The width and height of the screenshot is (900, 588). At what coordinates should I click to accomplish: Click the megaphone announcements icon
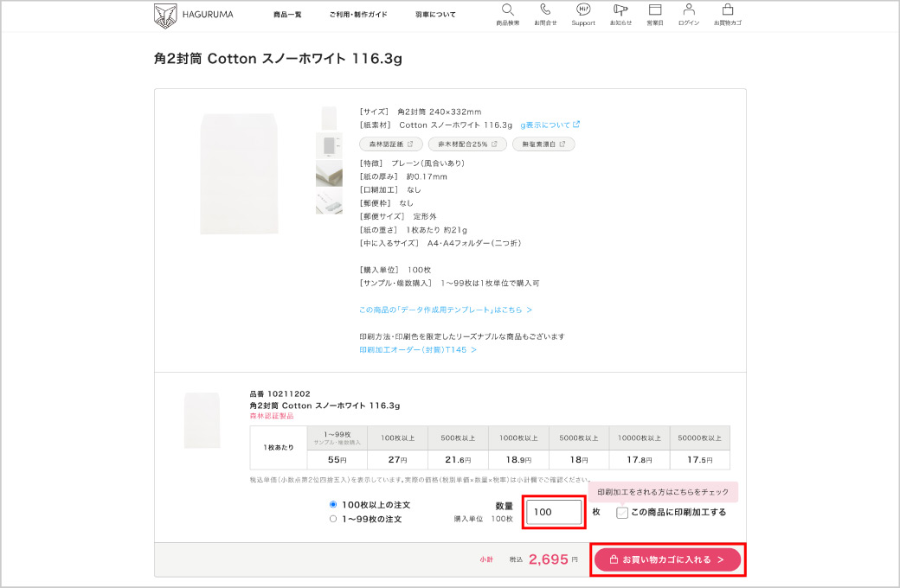coord(620,10)
